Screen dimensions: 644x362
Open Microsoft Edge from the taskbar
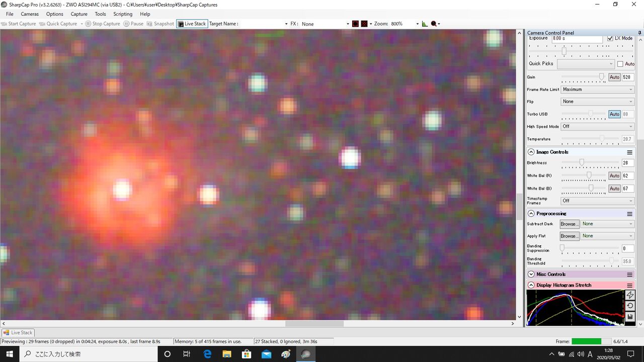click(x=207, y=354)
